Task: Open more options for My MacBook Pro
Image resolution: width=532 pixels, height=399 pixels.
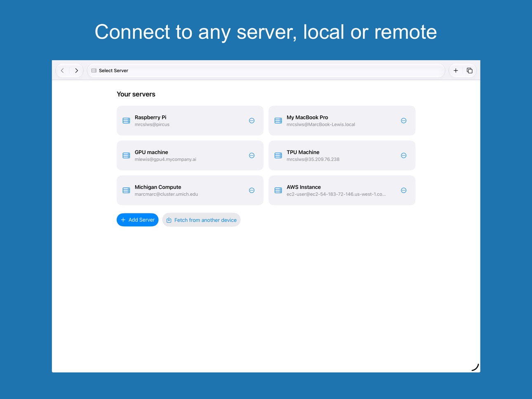Action: coord(404,121)
